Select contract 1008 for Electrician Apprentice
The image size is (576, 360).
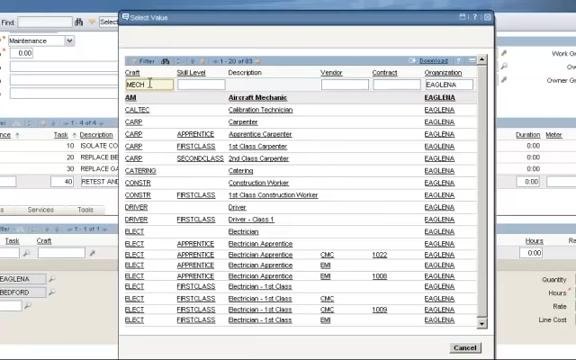pos(379,276)
